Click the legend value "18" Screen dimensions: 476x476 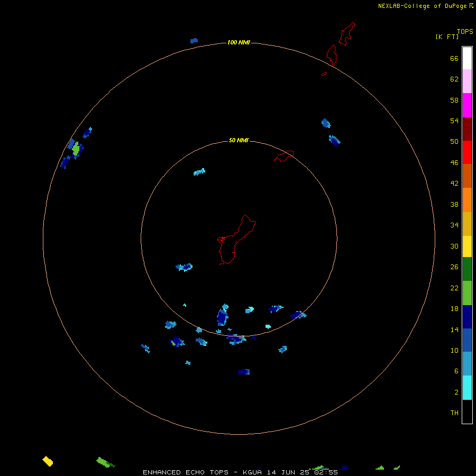tap(454, 309)
